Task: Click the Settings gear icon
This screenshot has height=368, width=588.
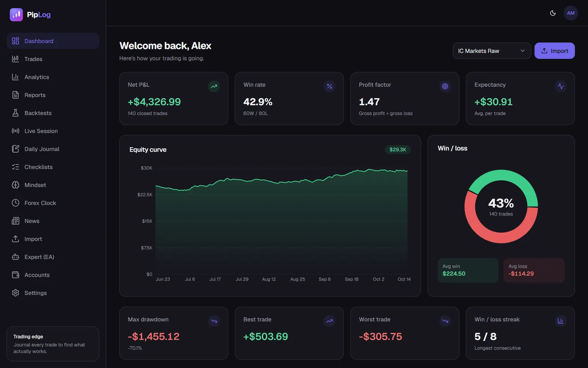Action: (15, 293)
